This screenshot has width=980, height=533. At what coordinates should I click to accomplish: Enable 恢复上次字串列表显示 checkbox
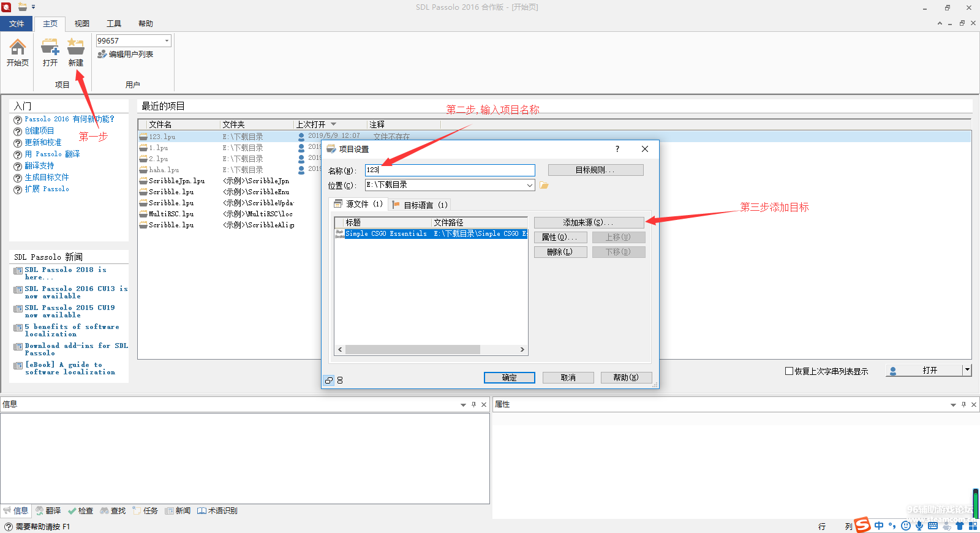click(789, 371)
